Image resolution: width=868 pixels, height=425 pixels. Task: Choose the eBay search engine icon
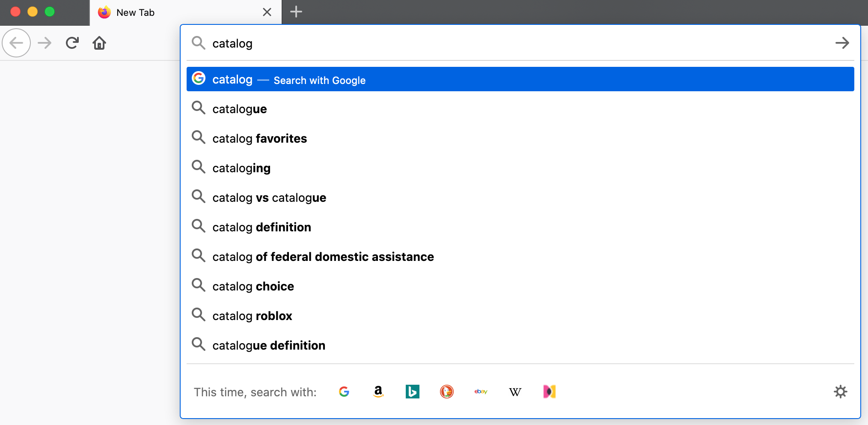[x=481, y=392]
